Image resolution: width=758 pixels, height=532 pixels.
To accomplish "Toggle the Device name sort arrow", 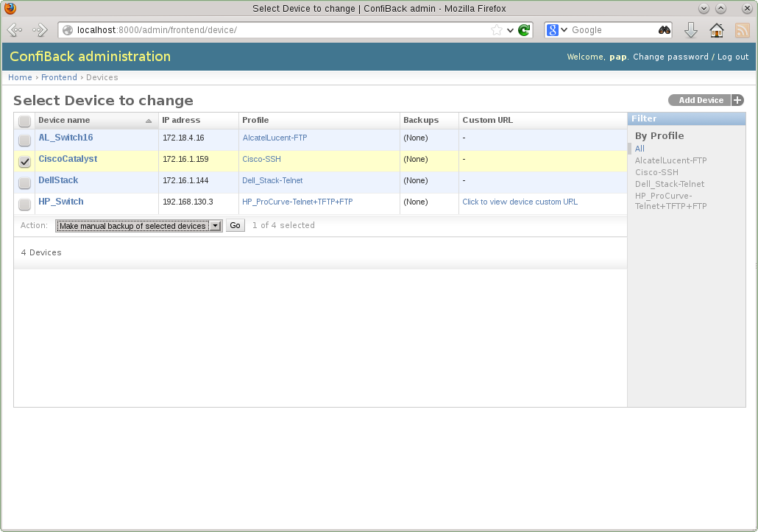I will pyautogui.click(x=148, y=120).
